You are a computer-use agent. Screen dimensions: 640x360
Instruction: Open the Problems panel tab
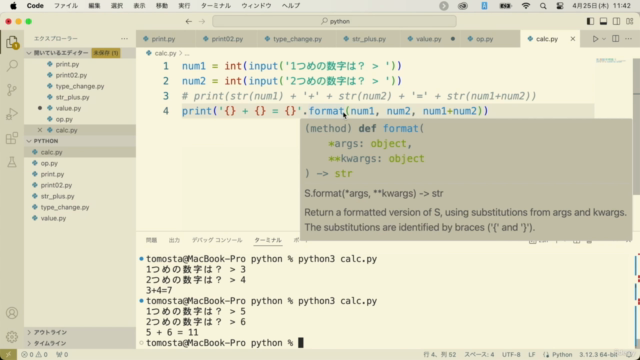tap(151, 240)
